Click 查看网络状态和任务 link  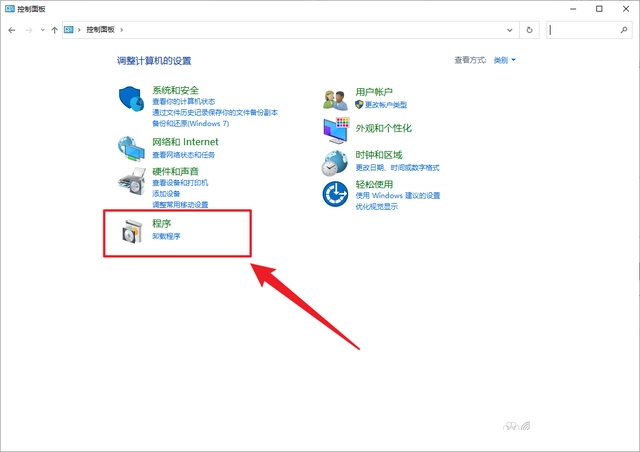click(x=183, y=155)
